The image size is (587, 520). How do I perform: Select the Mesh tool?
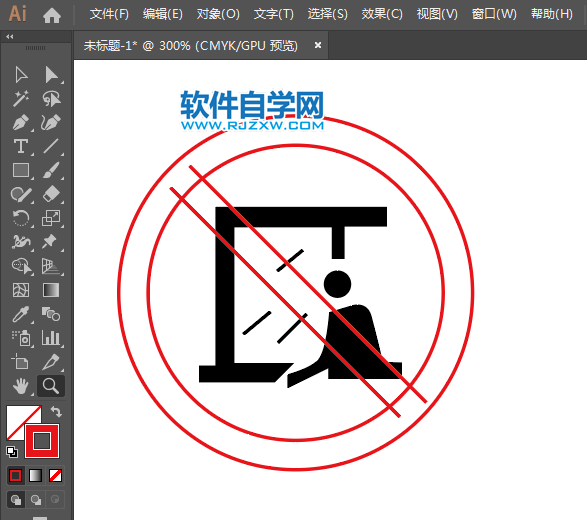point(21,290)
